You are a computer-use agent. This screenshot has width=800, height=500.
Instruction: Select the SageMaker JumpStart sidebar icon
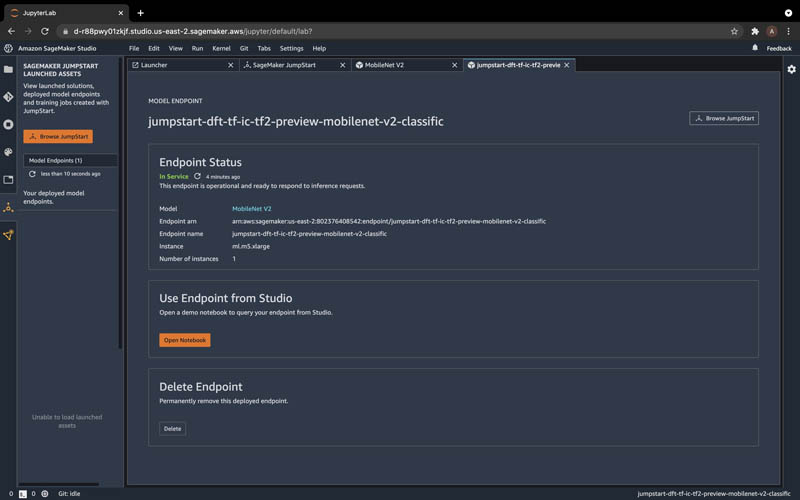click(8, 208)
